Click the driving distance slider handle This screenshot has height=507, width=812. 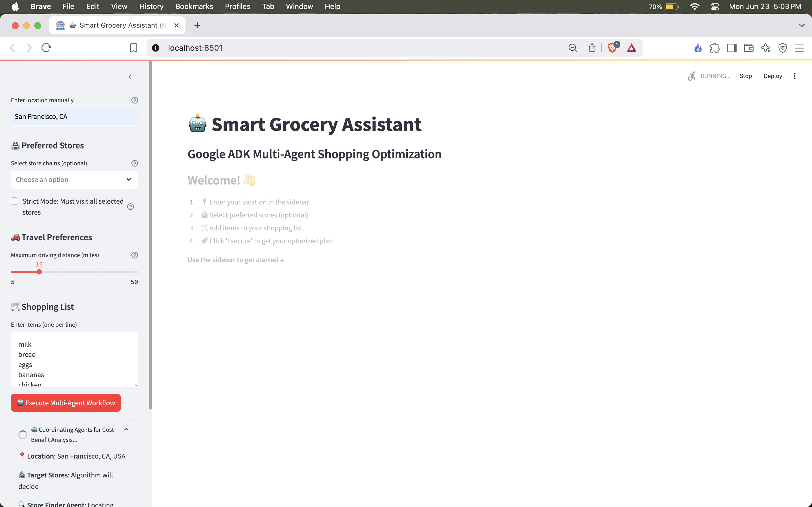[39, 272]
